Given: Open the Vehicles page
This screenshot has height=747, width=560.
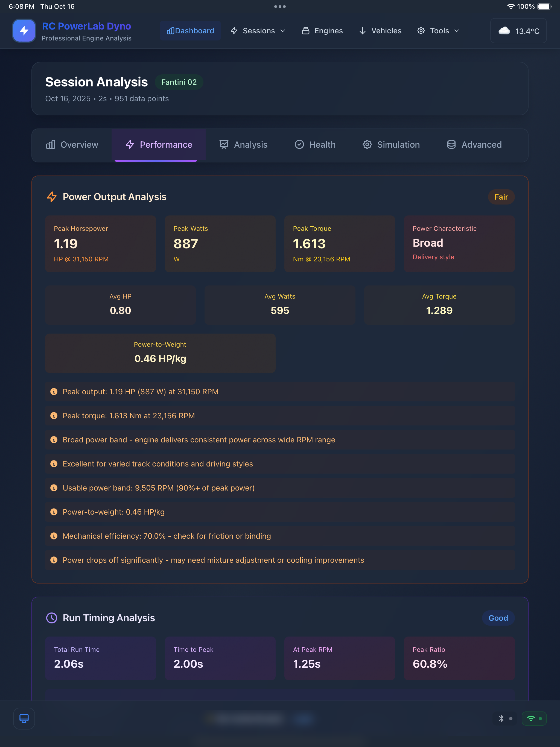Looking at the screenshot, I should tap(380, 31).
